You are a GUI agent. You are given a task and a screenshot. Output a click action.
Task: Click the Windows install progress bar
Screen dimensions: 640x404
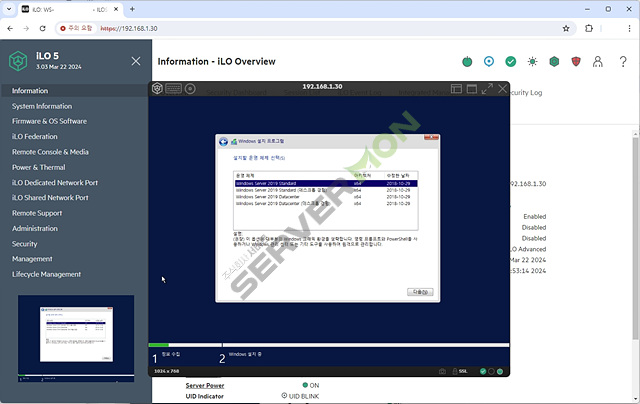tap(329, 345)
